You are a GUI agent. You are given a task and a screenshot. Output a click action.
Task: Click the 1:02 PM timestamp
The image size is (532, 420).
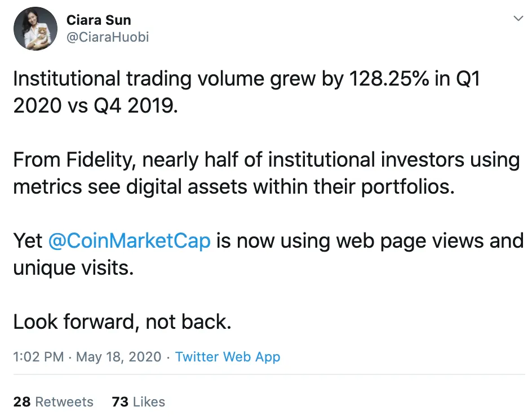click(x=38, y=357)
